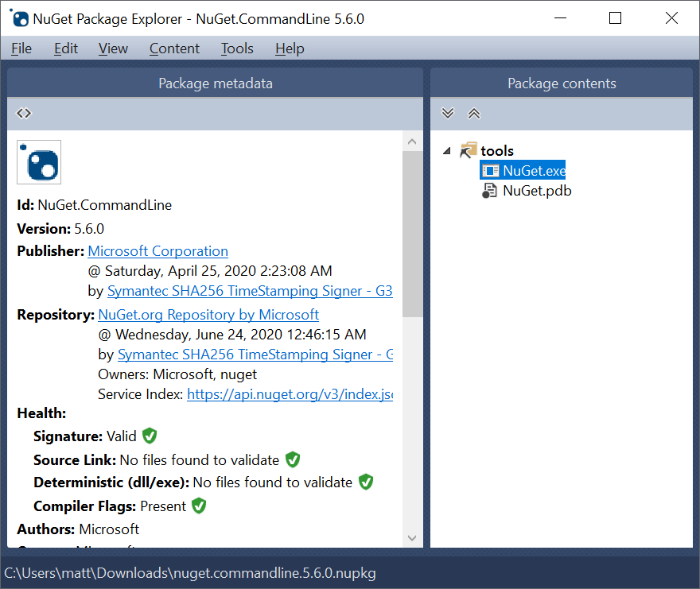The width and height of the screenshot is (700, 589).
Task: Click the NuGet package logo thumbnail
Action: [x=39, y=162]
